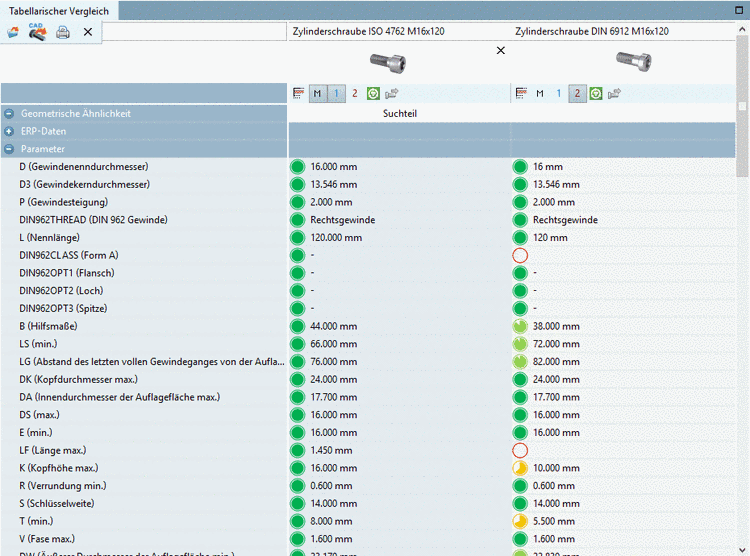Screen dimensions: 750x556
Task: Click the Suchteil label
Action: [399, 113]
